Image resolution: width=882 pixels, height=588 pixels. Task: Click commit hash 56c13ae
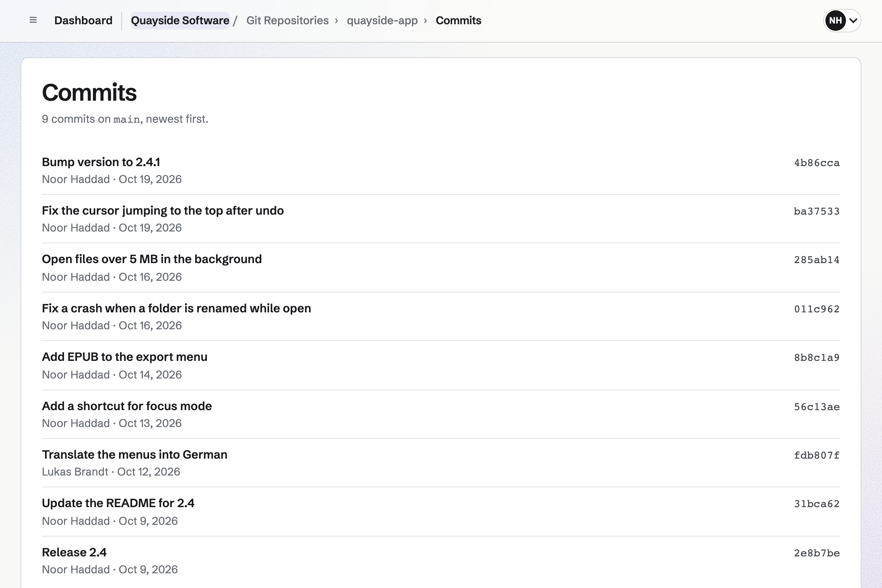(817, 406)
